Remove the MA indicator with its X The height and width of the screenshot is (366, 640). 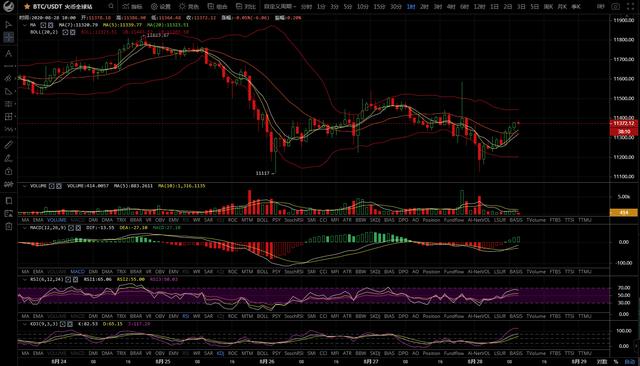click(50, 25)
